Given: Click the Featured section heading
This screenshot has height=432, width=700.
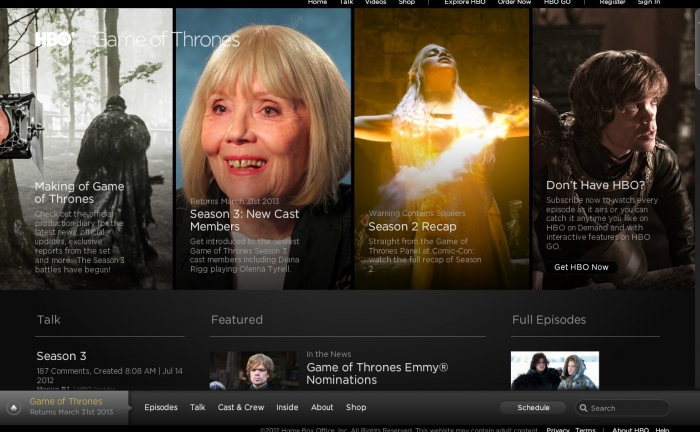Looking at the screenshot, I should tap(237, 320).
